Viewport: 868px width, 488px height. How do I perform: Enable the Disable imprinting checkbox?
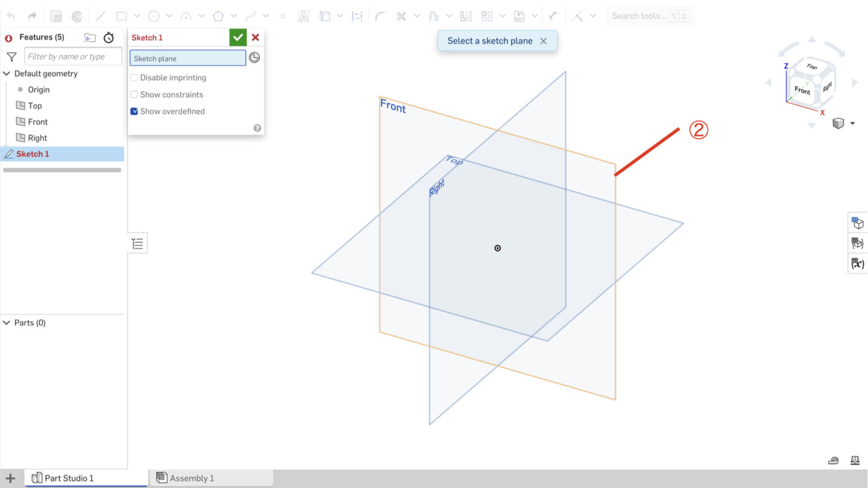134,77
